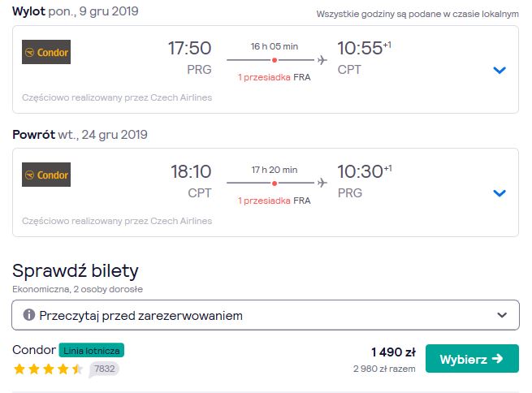Click the 17:50 PRG departure time
The height and width of the screenshot is (393, 532).
(190, 58)
